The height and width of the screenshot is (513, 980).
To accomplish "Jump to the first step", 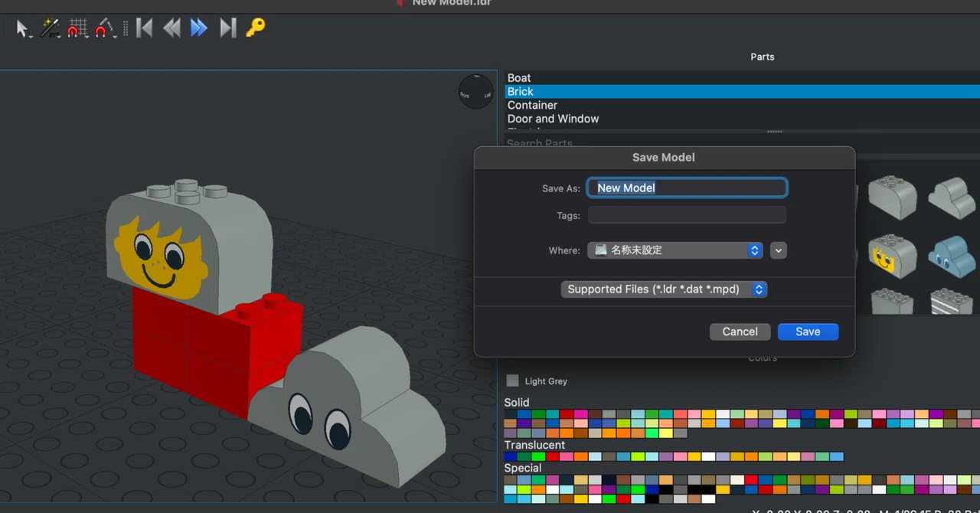I will [144, 28].
